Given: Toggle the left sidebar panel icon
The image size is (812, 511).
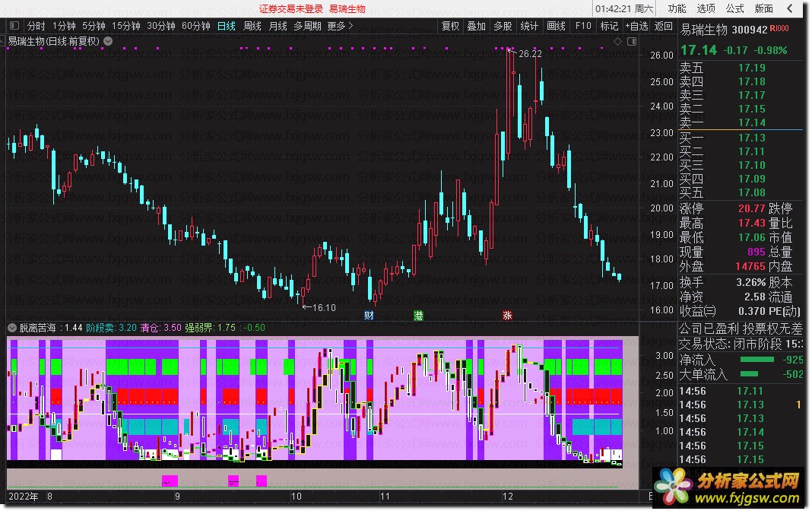Looking at the screenshot, I should 14,25.
